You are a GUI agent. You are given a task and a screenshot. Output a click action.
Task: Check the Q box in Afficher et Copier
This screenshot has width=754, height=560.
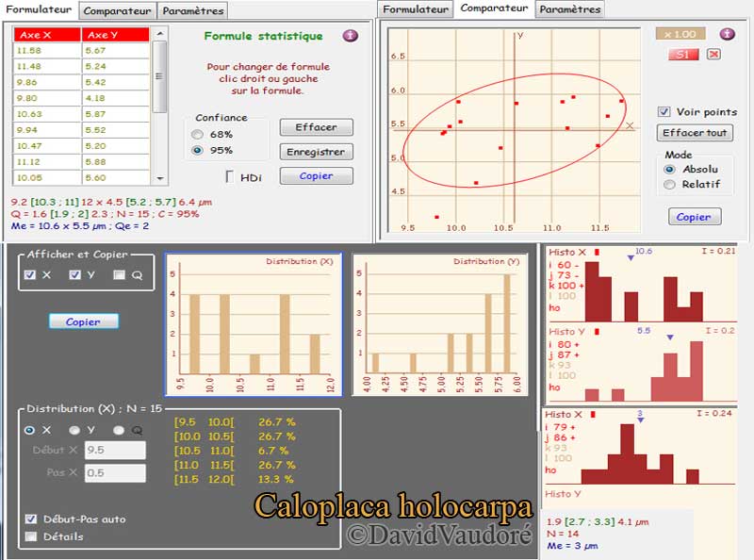tap(119, 275)
